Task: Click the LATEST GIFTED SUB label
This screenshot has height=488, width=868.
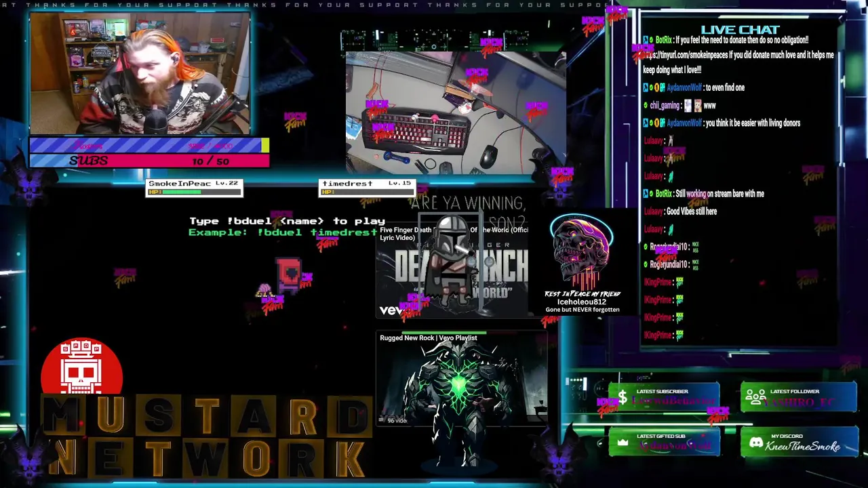Action: click(661, 436)
